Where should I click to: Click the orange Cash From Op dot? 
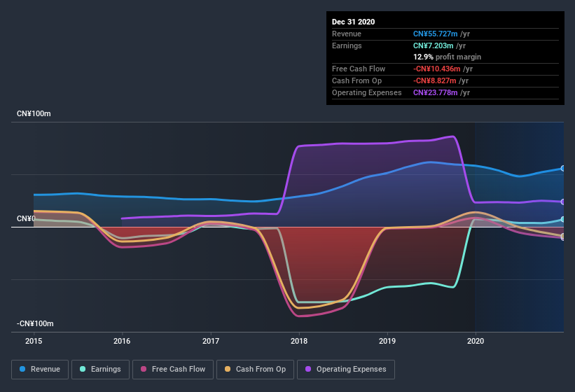(228, 369)
